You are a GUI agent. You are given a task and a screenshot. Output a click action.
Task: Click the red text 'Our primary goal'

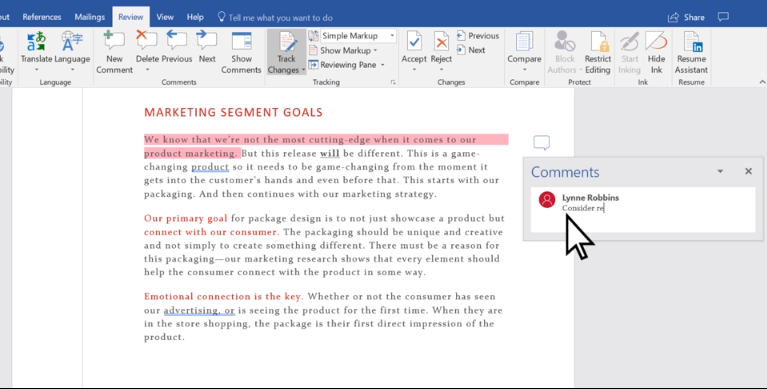coord(185,218)
